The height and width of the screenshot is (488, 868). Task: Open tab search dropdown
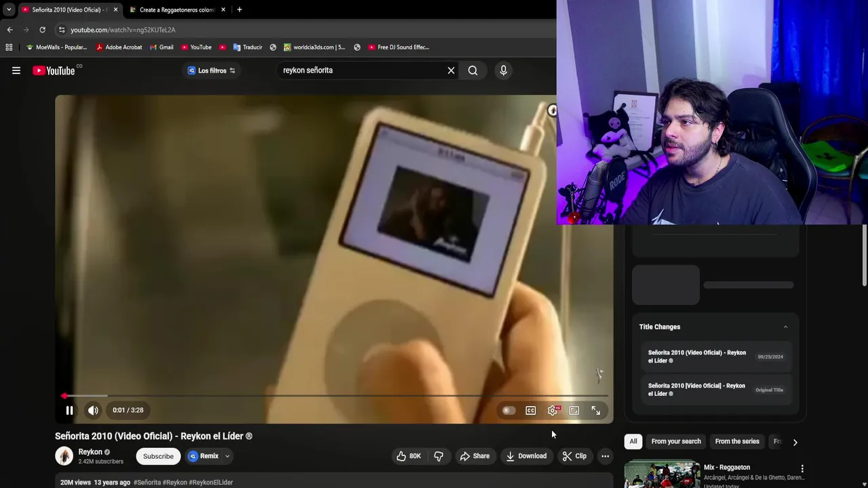[8, 9]
